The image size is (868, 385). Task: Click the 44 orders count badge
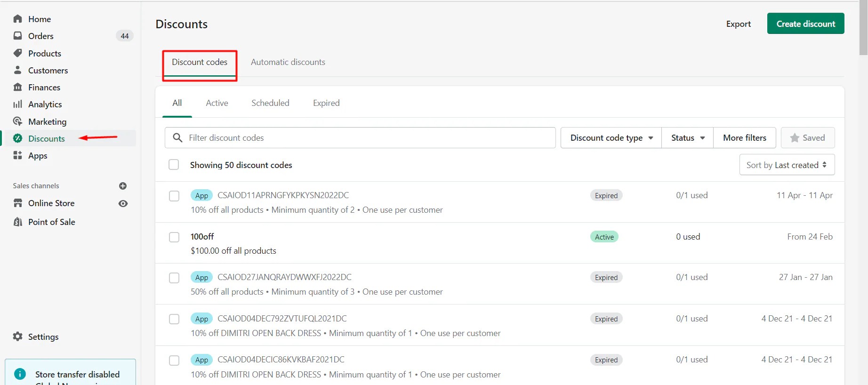[124, 36]
